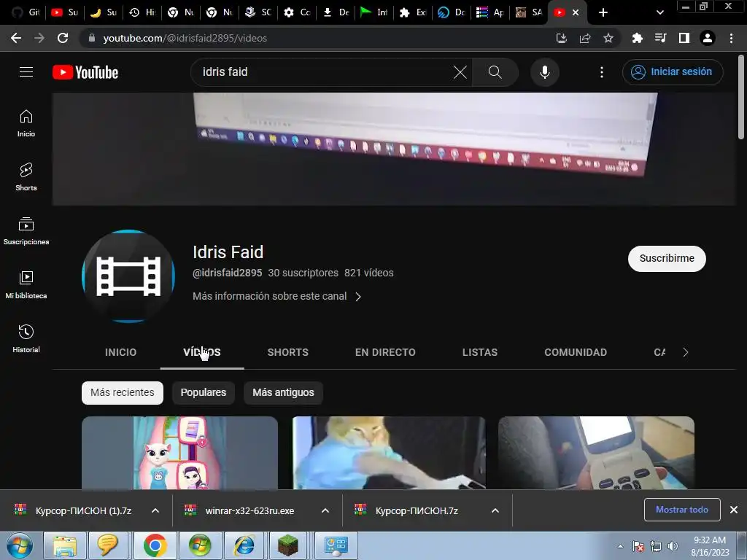The width and height of the screenshot is (747, 560).
Task: Click the Idris Faid channel avatar
Action: click(x=128, y=276)
